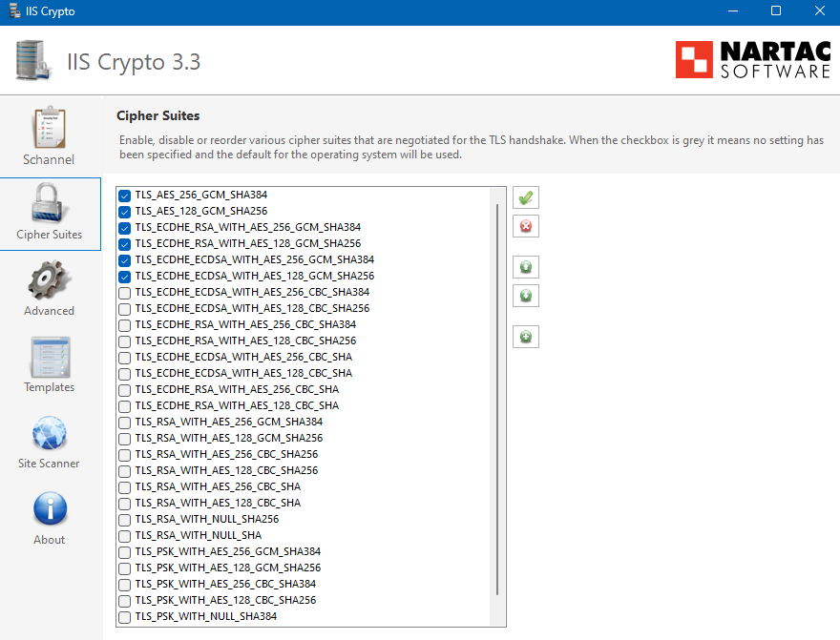Check the TLS_PSK_WITH_NULL_SHA384 checkbox

tap(125, 617)
